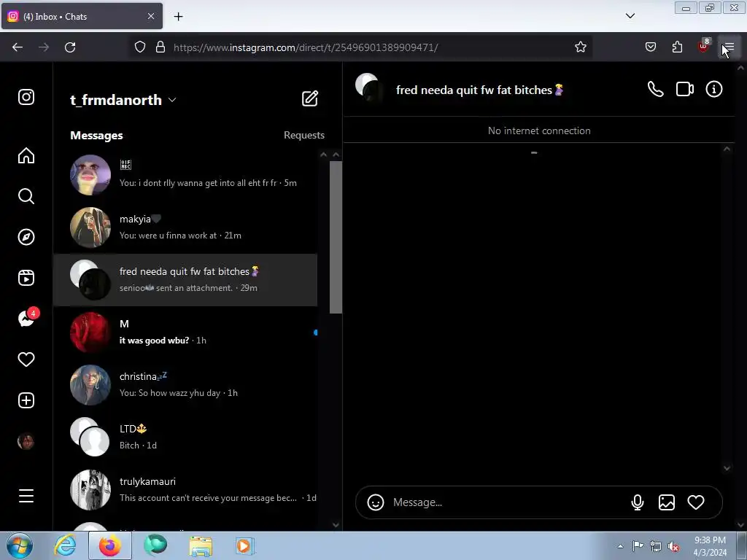Open the LTD group chat

185,437
